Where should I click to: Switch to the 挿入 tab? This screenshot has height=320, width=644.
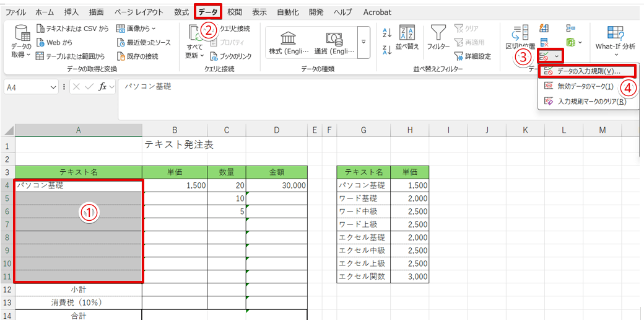72,12
